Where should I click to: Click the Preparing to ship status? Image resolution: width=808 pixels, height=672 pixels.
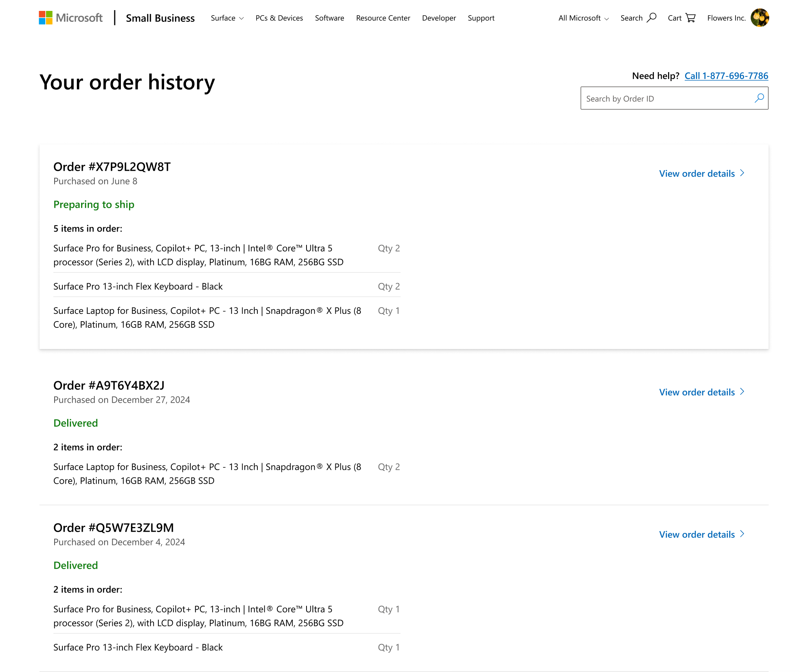(94, 205)
